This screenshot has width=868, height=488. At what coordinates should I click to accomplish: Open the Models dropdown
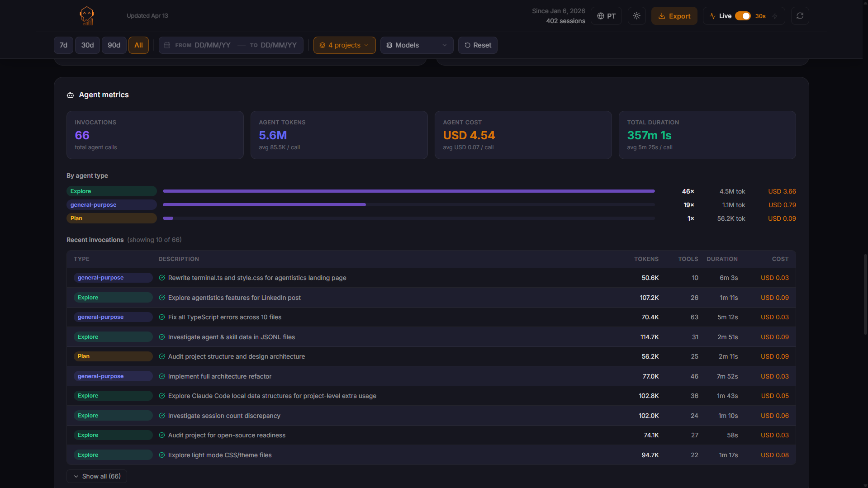click(417, 45)
